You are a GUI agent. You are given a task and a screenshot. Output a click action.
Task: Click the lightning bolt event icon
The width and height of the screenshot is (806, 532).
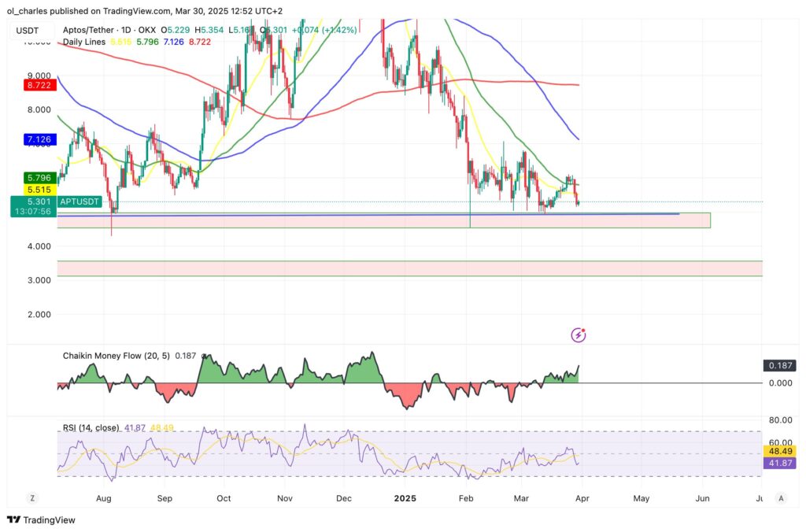[579, 335]
